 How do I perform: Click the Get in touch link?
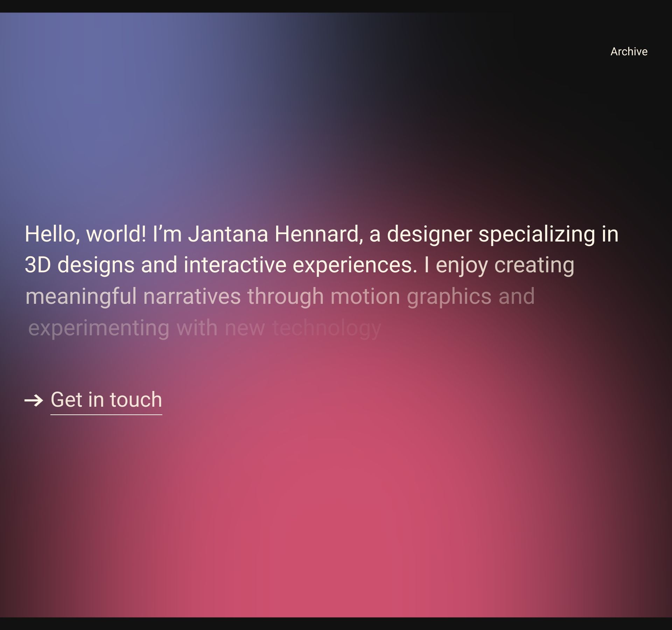tap(106, 399)
